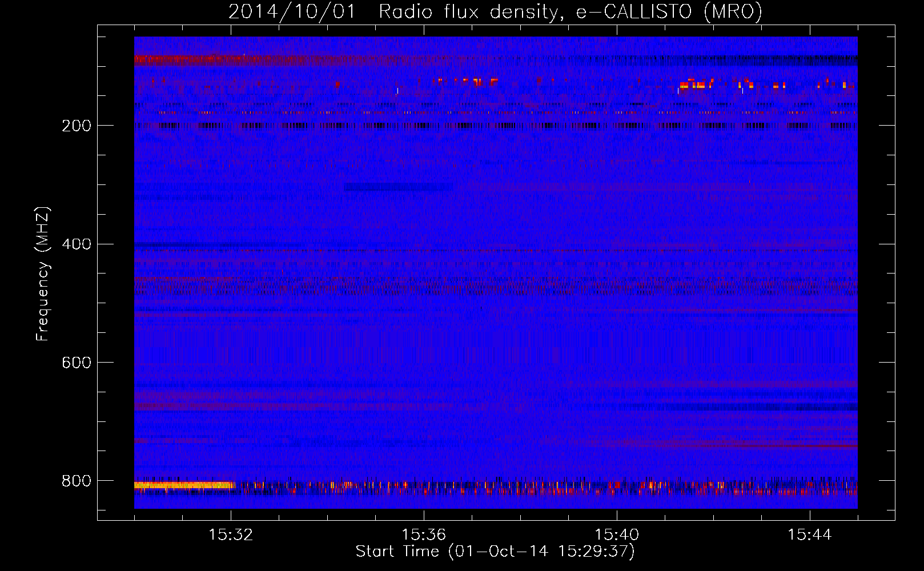Click the plot title '2014/10/01 Radio flux density, e-CALLISTO (MRO)'

pos(495,12)
